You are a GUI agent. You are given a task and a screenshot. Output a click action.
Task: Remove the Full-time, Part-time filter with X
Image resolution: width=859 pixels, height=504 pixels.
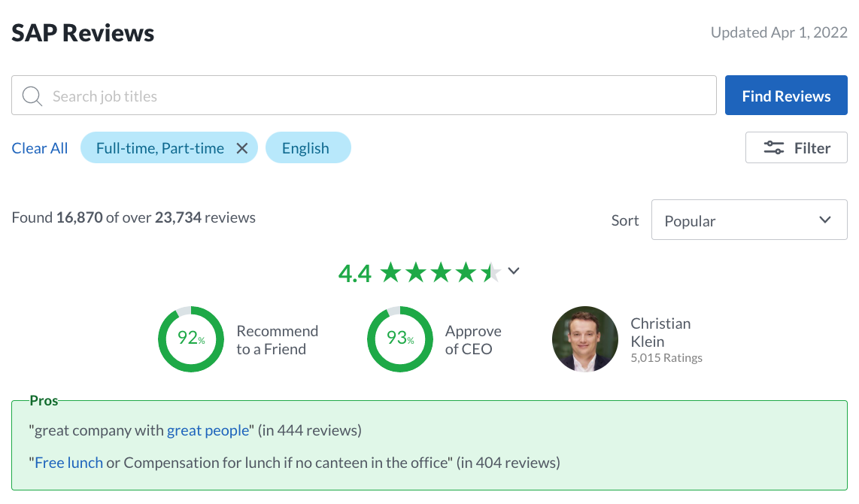click(x=242, y=148)
